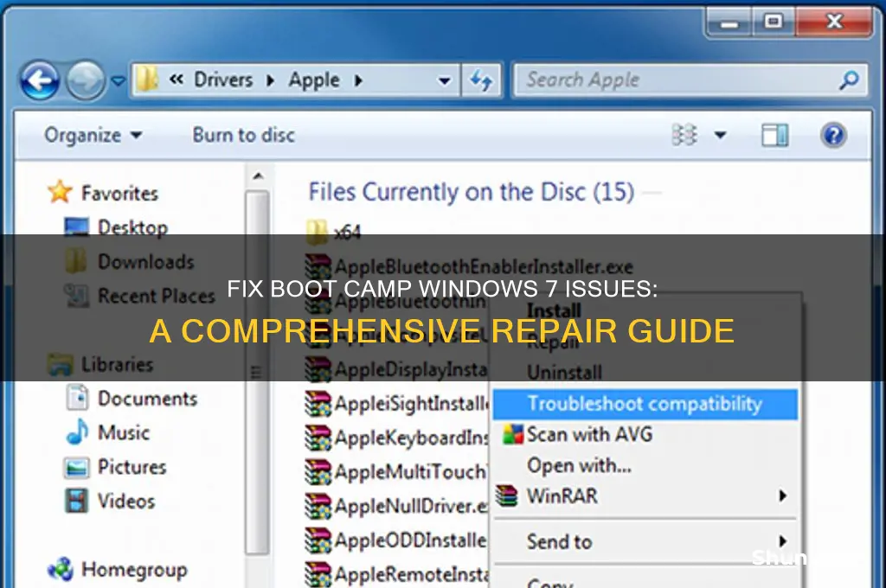Click navigation pane scrollbar up arrow
Screen dimensions: 886x588
[258, 176]
